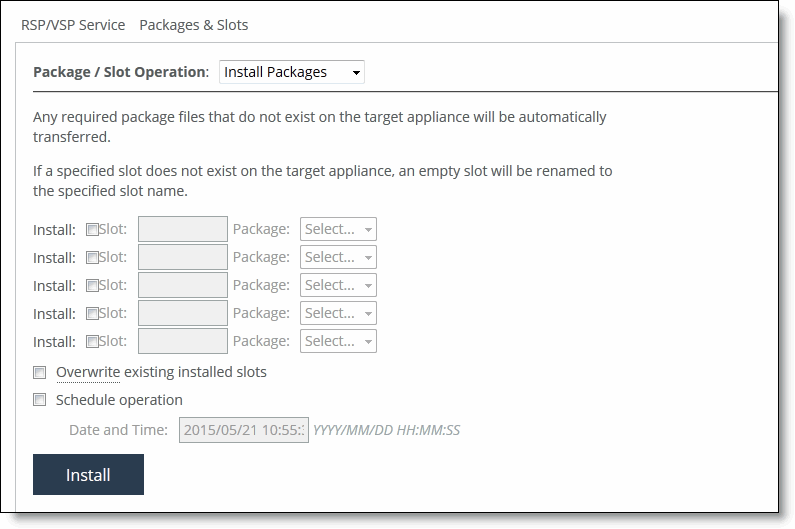The height and width of the screenshot is (529, 795).
Task: Enable the first Install row checkbox
Action: pyautogui.click(x=92, y=229)
